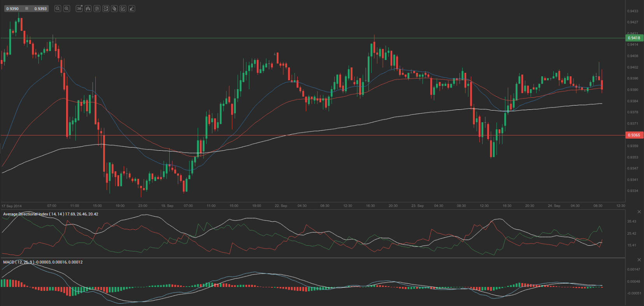644x306 pixels.
Task: Click the 22. Sep date marker
Action: [281, 206]
